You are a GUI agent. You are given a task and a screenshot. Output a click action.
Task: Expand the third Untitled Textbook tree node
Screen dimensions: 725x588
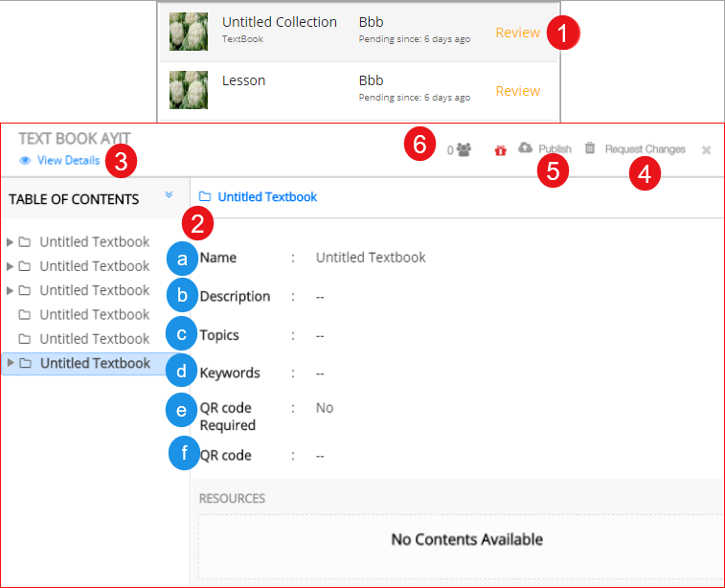pos(11,290)
